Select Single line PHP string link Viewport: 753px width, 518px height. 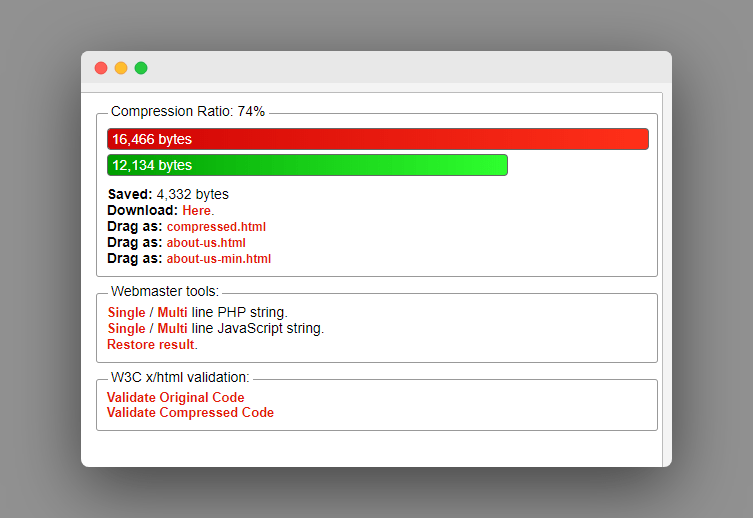pyautogui.click(x=126, y=313)
